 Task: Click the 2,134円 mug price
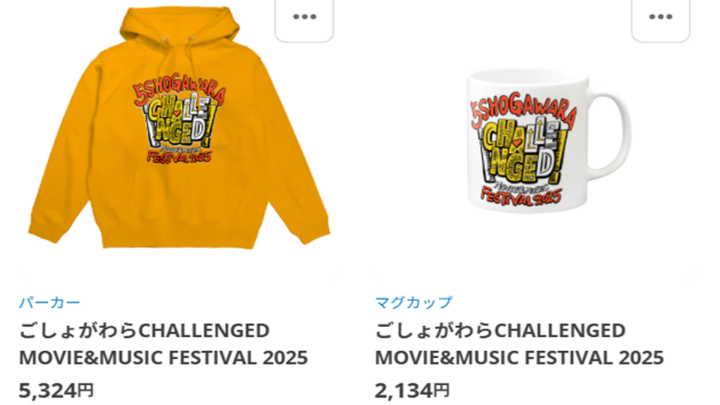pyautogui.click(x=412, y=391)
